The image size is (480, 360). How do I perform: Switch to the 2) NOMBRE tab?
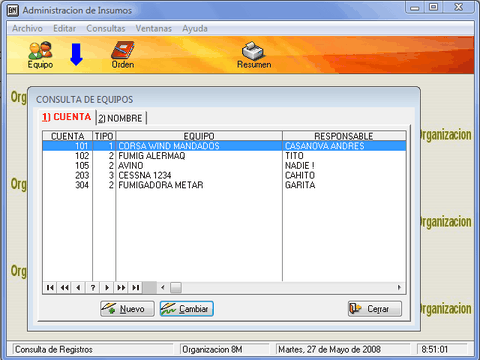point(121,118)
